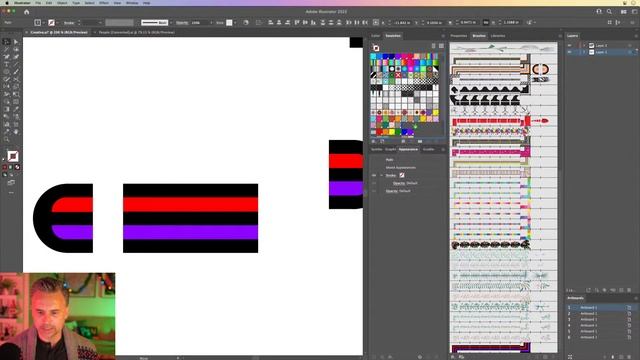Click the Fill and Stroke indicator in toolbar
Screen dimensions: 640x360
click(13, 156)
